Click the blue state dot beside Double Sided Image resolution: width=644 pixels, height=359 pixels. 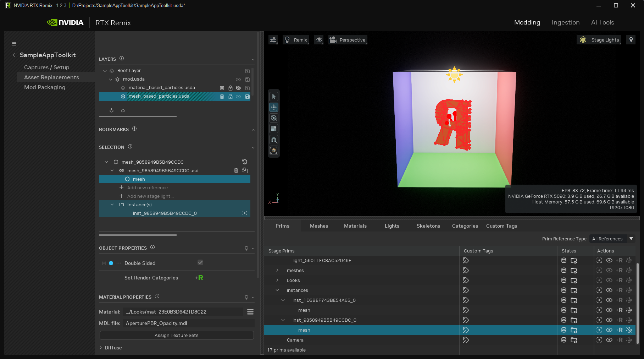coord(111,263)
